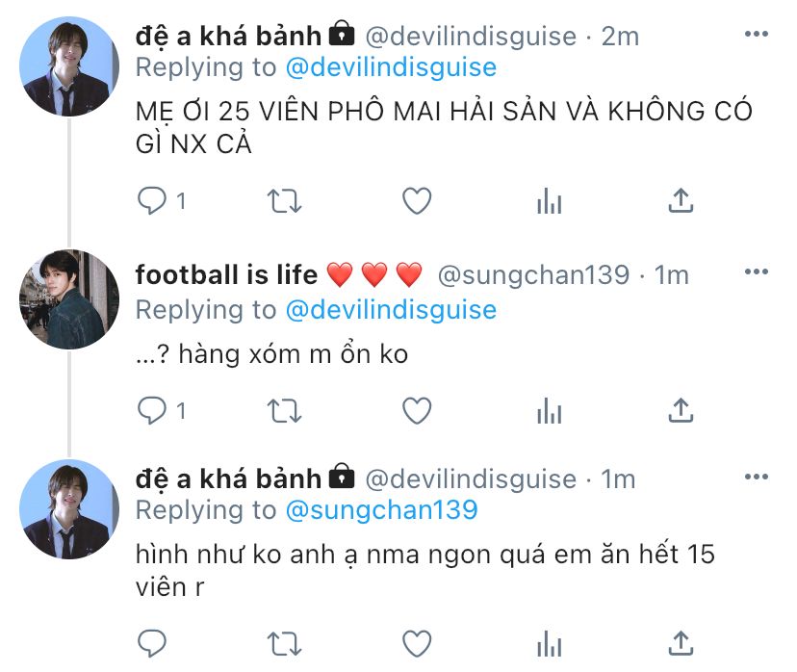The image size is (797, 672).
Task: View analytics for the first tweet
Action: point(549,201)
